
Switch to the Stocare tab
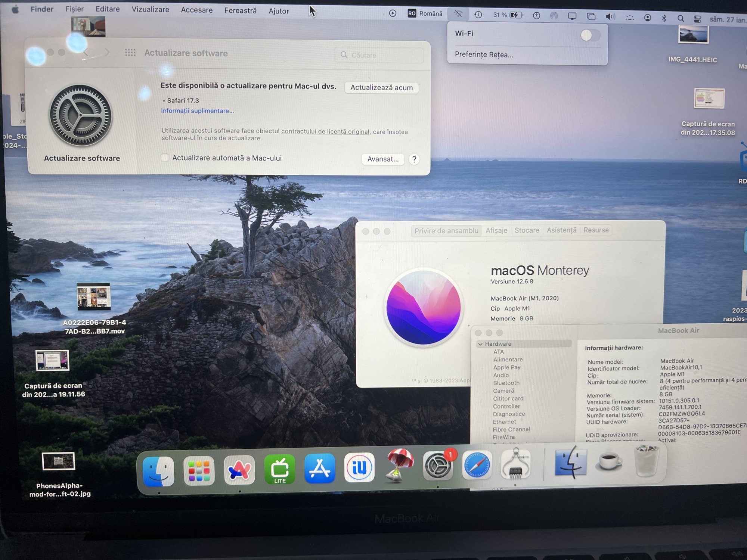[527, 230]
